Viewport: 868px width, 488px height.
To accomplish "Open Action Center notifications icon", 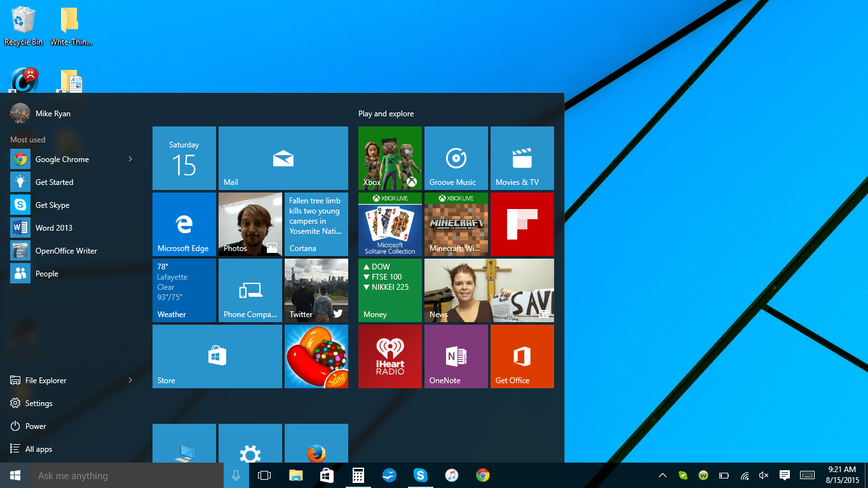I will (785, 475).
